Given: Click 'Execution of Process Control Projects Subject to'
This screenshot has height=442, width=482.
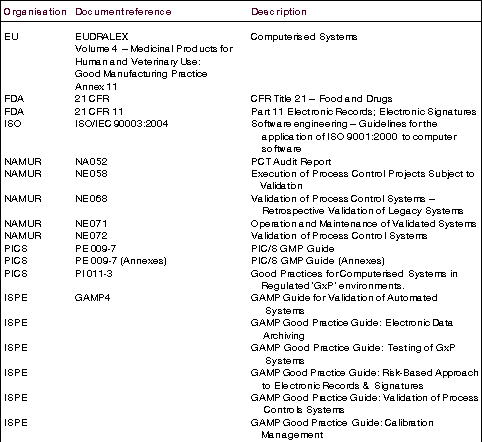Looking at the screenshot, I should (x=363, y=174).
